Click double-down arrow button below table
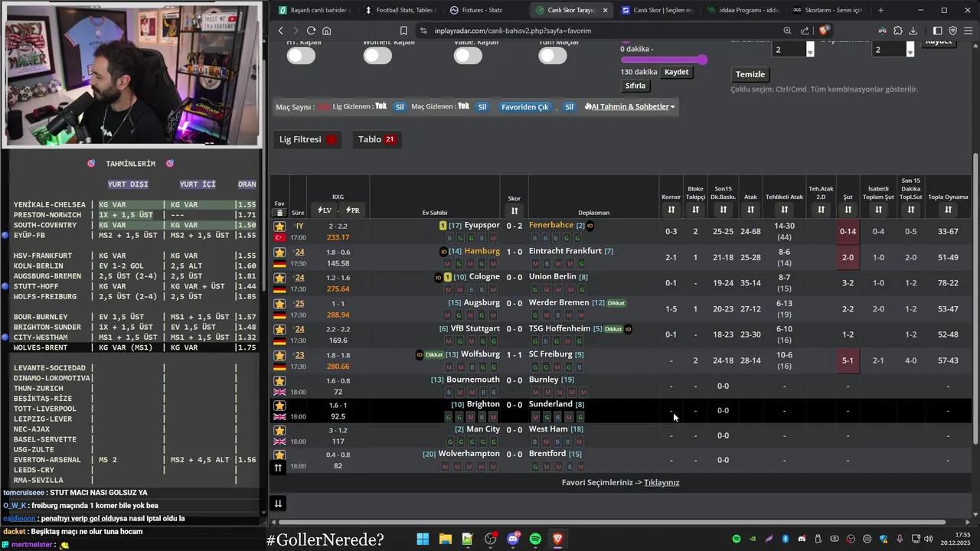The height and width of the screenshot is (551, 980). [278, 503]
